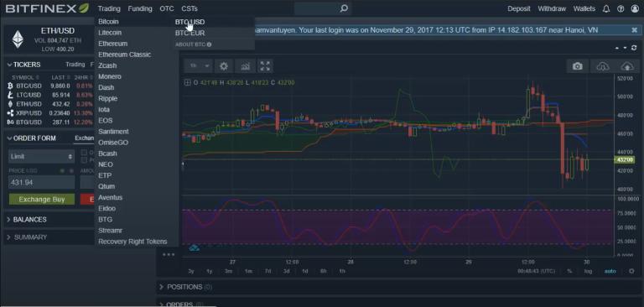Open the search magnifier icon

coord(344,8)
